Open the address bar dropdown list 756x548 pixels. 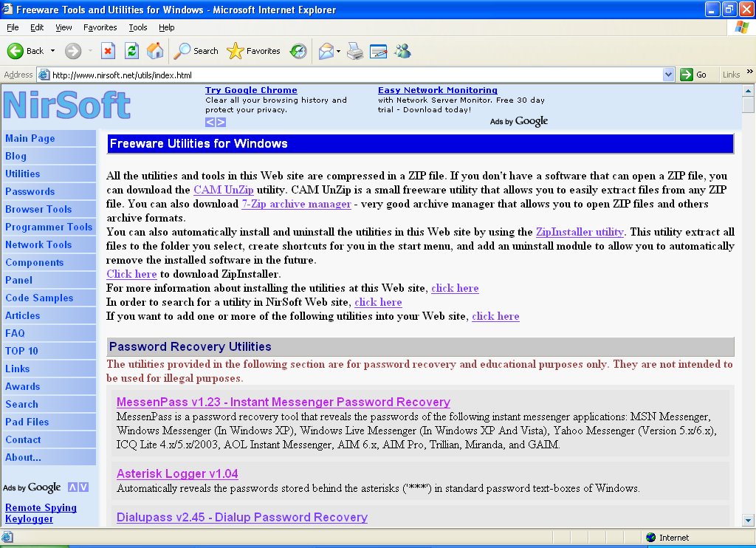pos(668,75)
